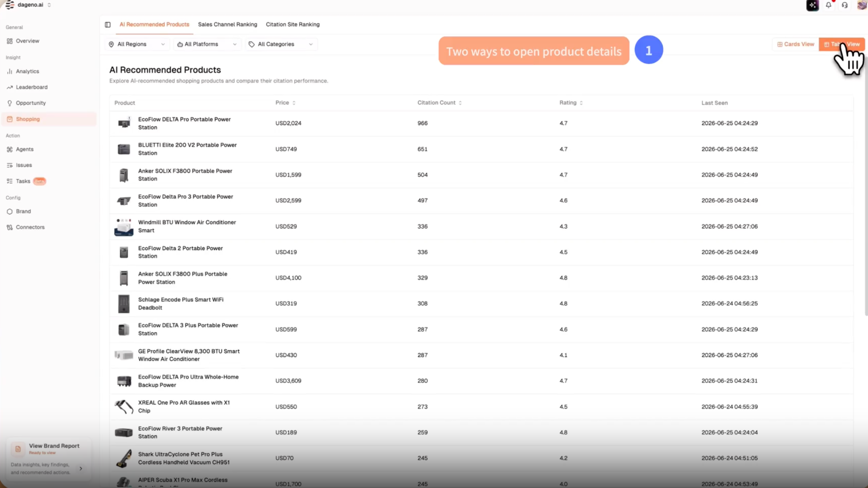Open Schlage Encode Plus Smart WiFi Deadbolt
The height and width of the screenshot is (488, 868).
click(x=481, y=303)
